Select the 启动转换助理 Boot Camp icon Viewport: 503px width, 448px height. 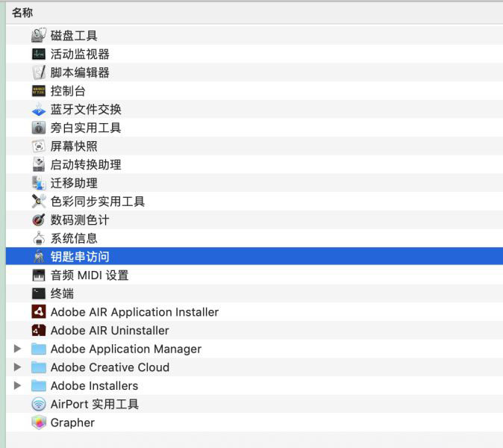coord(39,164)
